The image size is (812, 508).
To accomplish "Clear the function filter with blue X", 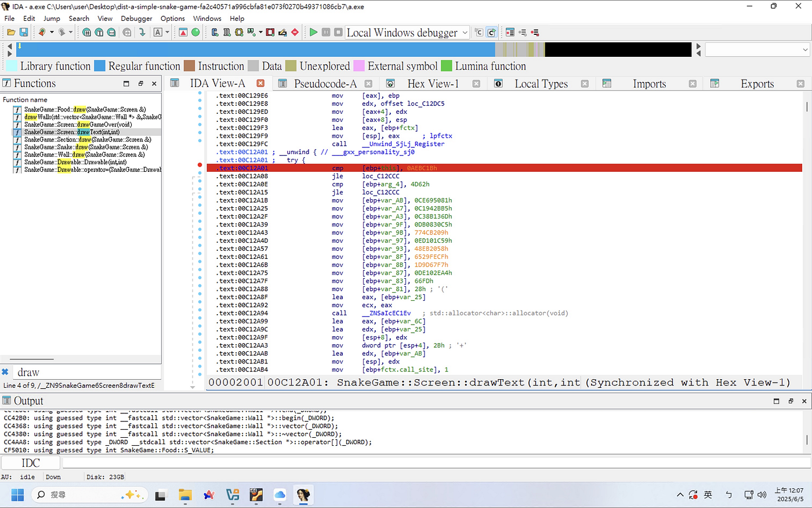I will 5,372.
